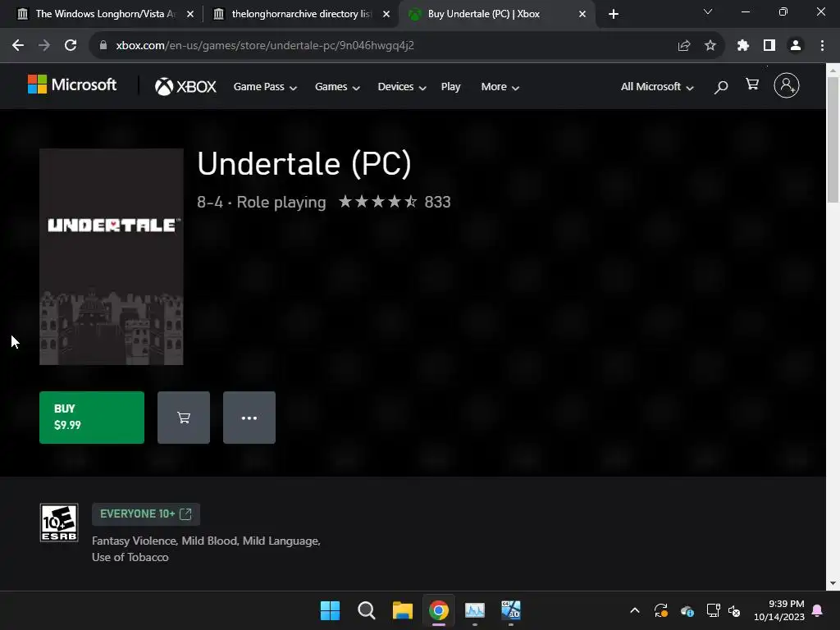The width and height of the screenshot is (840, 630).
Task: Select the Role playing genre text
Action: (281, 202)
